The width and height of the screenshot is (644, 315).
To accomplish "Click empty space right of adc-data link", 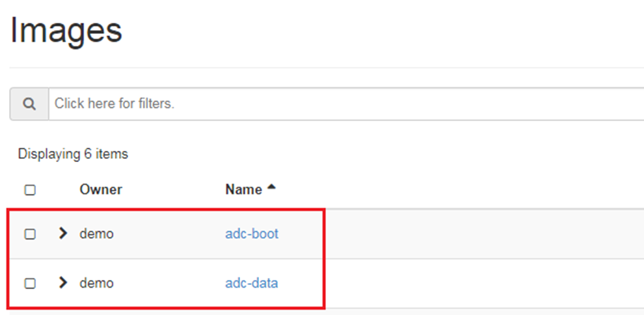I will [x=455, y=283].
